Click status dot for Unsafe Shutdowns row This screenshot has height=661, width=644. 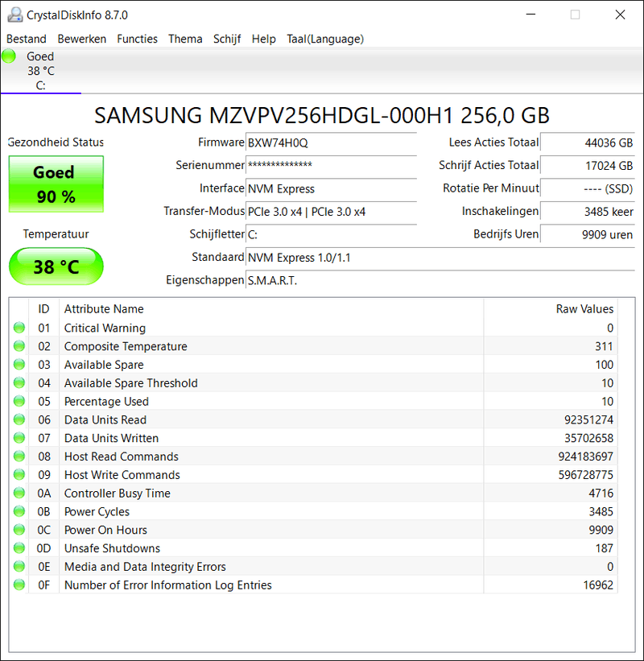[19, 548]
